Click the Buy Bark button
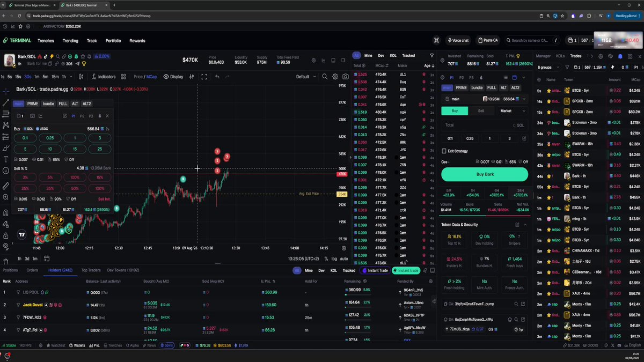The height and width of the screenshot is (362, 644). [x=485, y=174]
